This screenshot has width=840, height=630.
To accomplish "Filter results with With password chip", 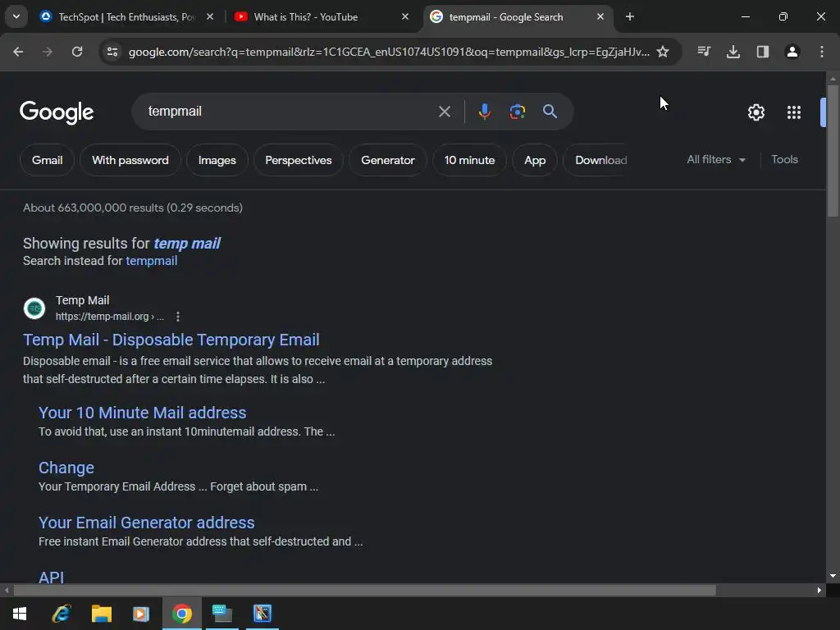I will [130, 160].
